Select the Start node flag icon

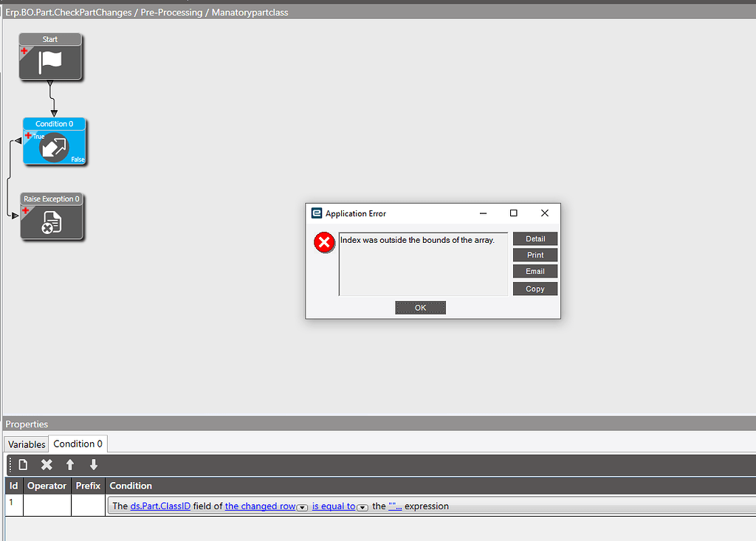pyautogui.click(x=50, y=63)
